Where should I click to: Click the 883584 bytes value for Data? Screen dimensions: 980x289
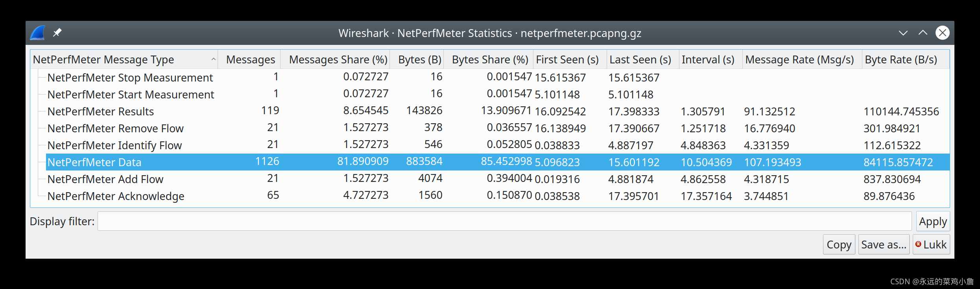[424, 161]
